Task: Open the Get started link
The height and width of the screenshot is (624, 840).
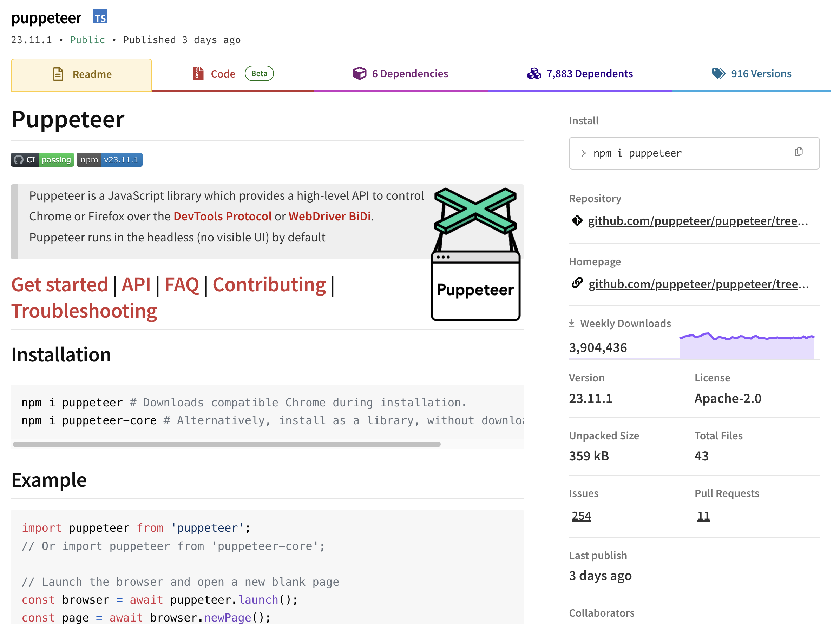Action: pos(60,285)
